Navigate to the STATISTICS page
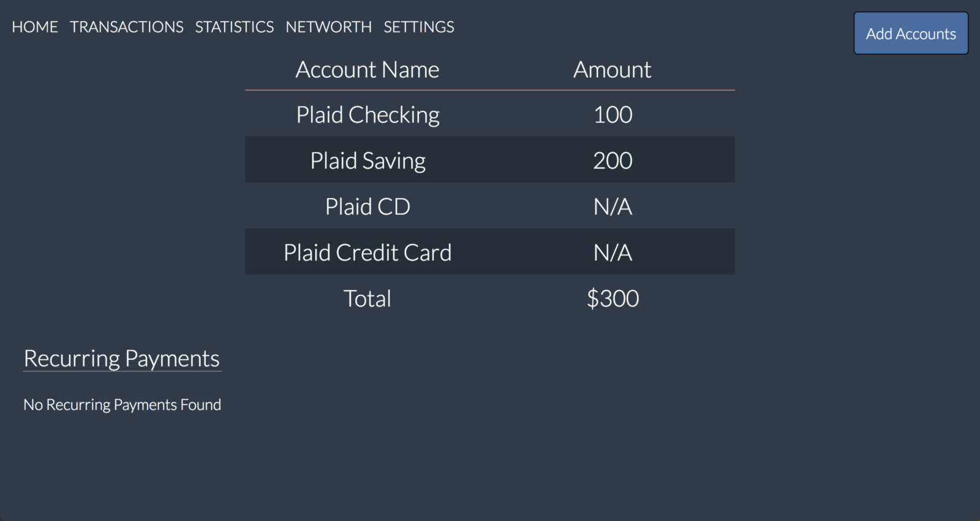The width and height of the screenshot is (980, 521). [235, 27]
